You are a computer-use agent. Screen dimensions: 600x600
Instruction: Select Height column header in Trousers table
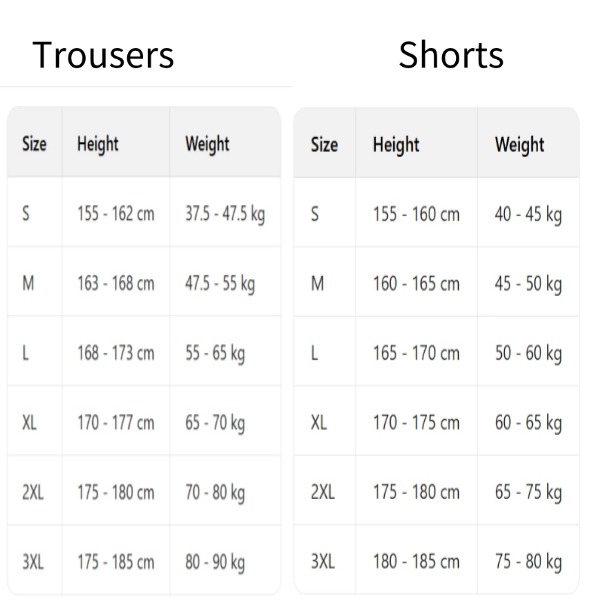[x=98, y=144]
